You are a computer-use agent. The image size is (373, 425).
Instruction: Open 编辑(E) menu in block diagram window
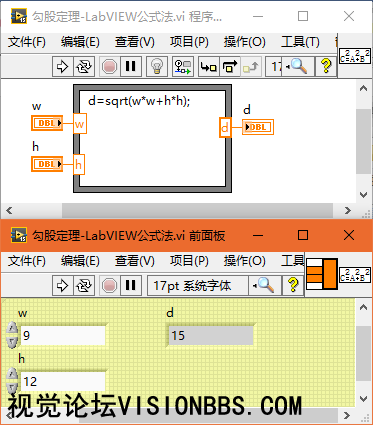[x=80, y=42]
